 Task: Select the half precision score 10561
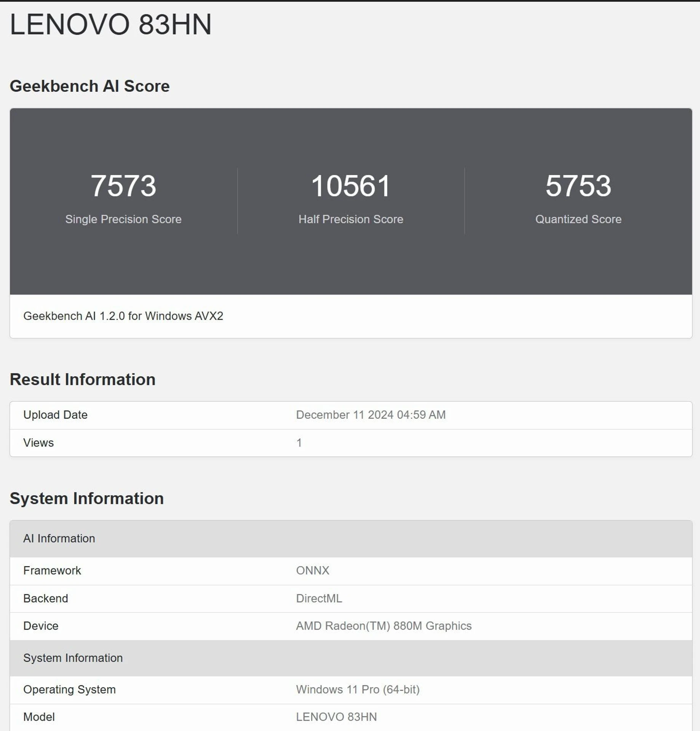tap(351, 186)
